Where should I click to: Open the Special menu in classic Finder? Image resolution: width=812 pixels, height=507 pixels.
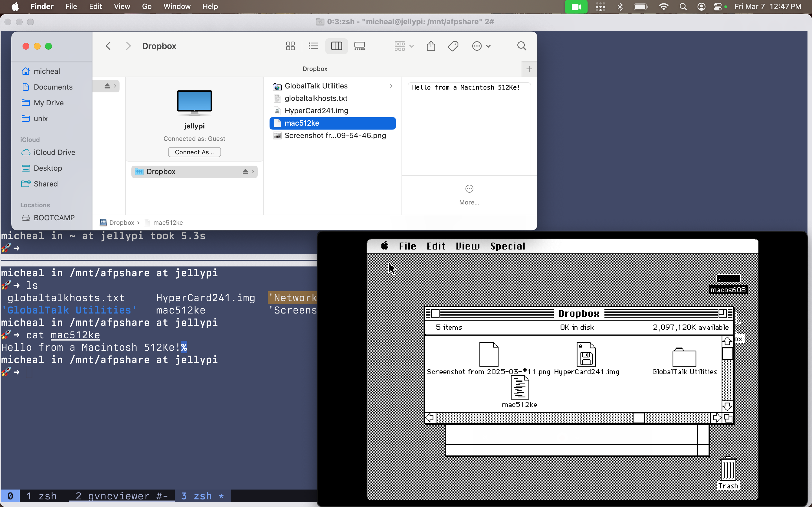coord(507,246)
